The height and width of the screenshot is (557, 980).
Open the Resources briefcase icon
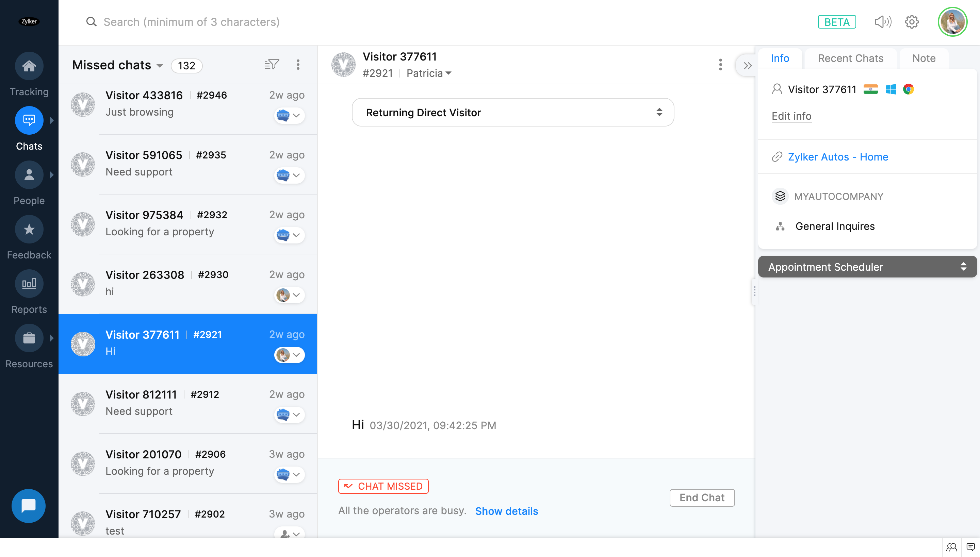[29, 338]
